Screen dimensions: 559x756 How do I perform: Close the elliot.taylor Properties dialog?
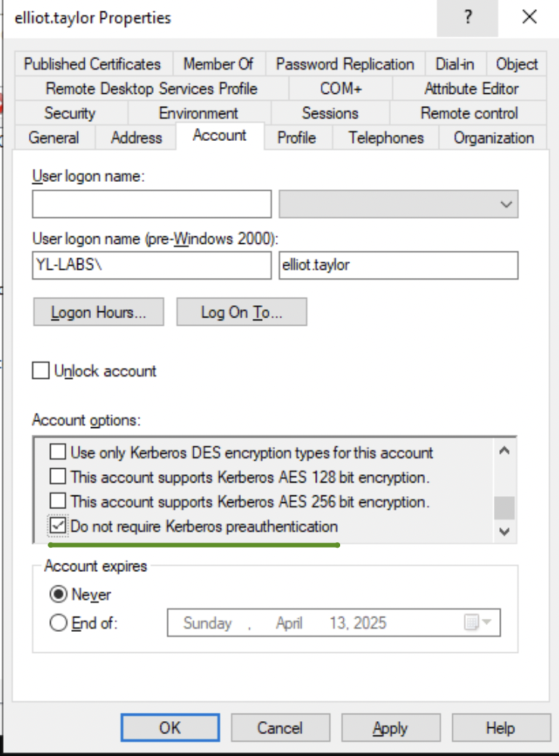(529, 17)
